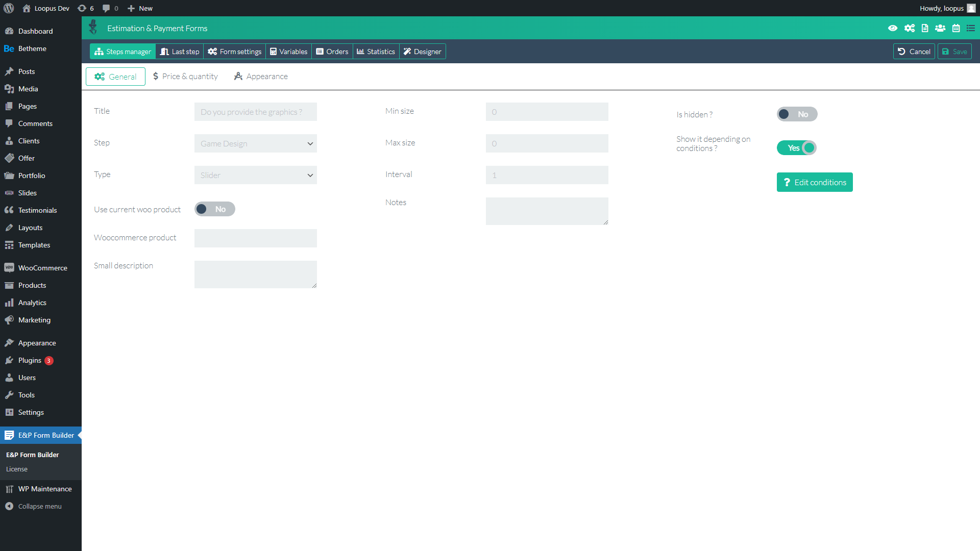980x551 pixels.
Task: Open the '+ New' menu in admin bar
Action: click(140, 8)
